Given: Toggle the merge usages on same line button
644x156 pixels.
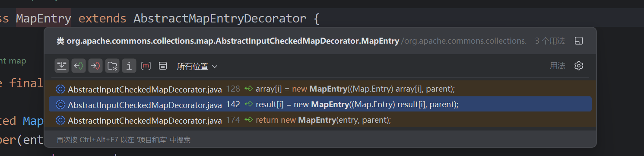Looking at the screenshot, I should pyautogui.click(x=62, y=66).
